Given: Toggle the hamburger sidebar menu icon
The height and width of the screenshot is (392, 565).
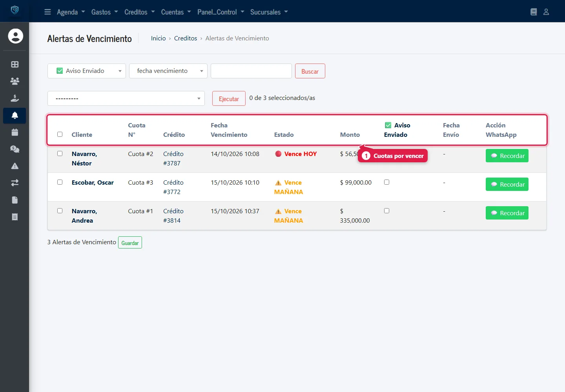Looking at the screenshot, I should (x=47, y=12).
